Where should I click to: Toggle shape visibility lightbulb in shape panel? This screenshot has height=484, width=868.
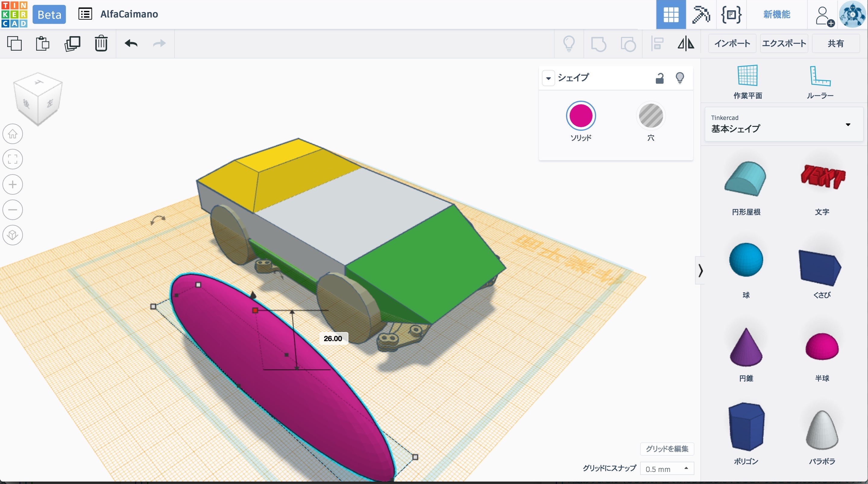click(x=680, y=78)
